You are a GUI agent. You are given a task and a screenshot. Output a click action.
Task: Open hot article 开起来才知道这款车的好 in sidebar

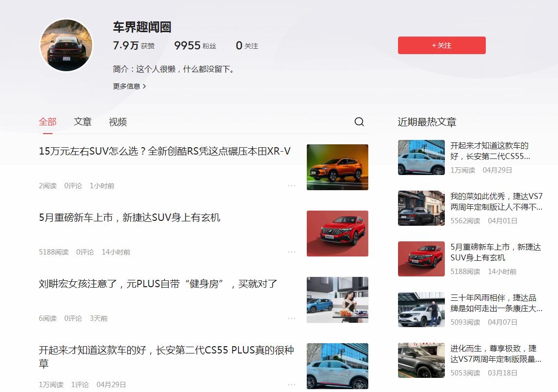click(x=490, y=151)
